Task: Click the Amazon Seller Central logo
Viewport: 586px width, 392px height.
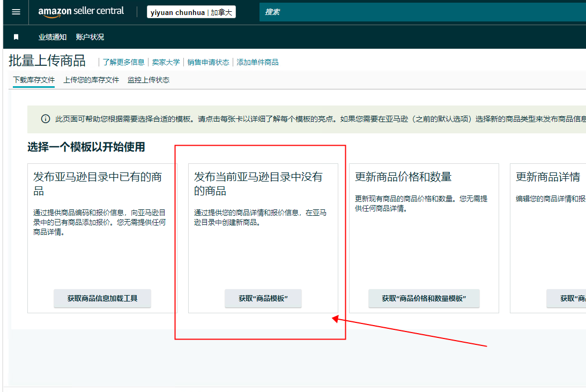Action: coord(81,12)
